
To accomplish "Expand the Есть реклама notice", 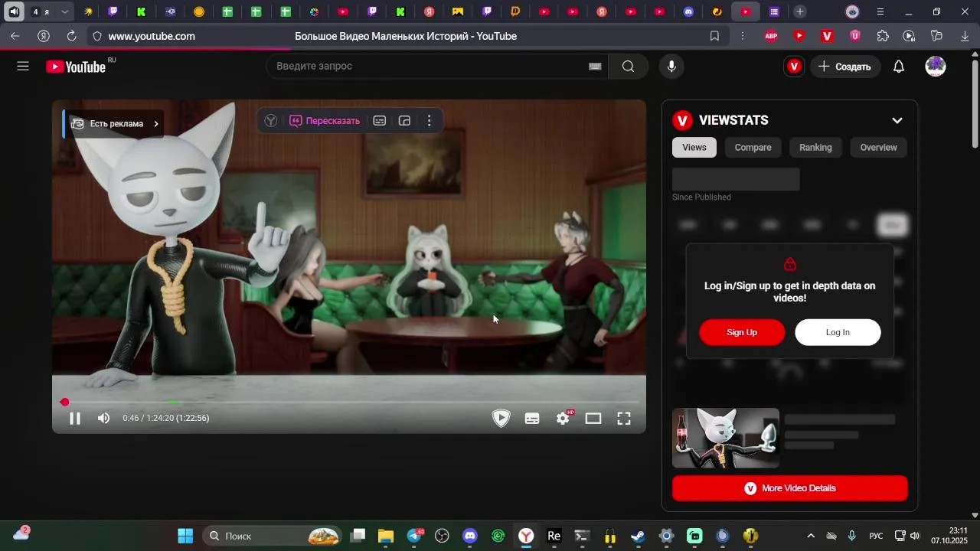I will click(x=114, y=123).
